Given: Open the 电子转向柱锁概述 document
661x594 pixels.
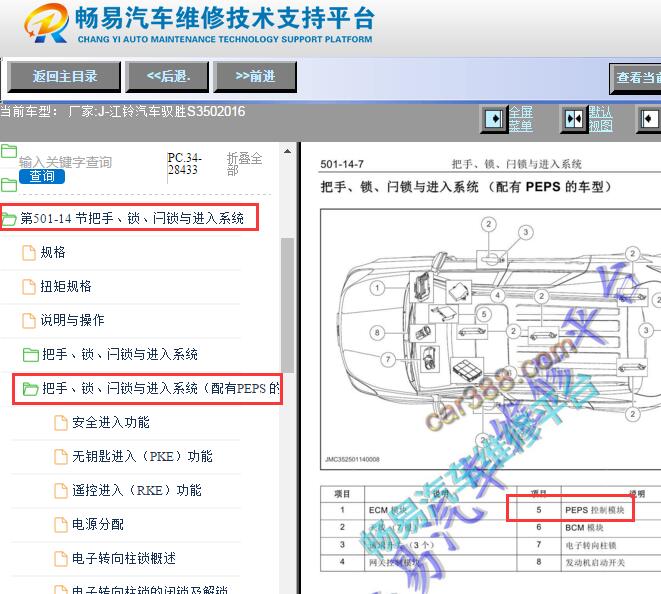Looking at the screenshot, I should [124, 558].
